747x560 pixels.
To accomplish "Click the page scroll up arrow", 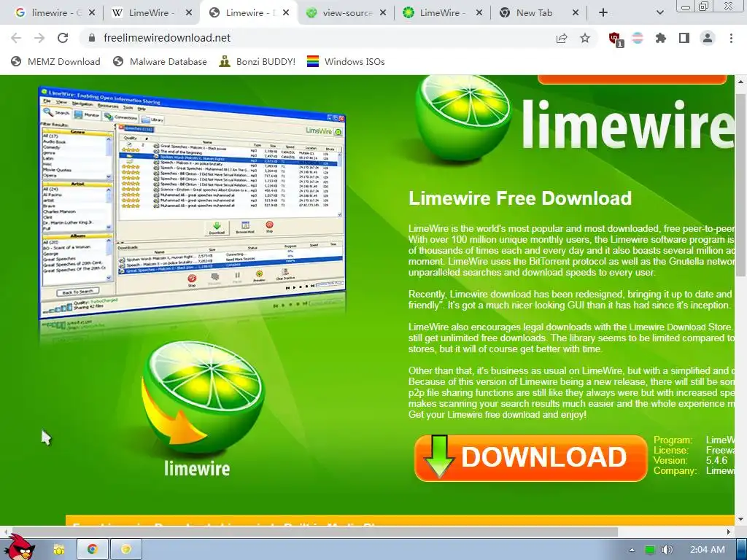I will (x=741, y=82).
